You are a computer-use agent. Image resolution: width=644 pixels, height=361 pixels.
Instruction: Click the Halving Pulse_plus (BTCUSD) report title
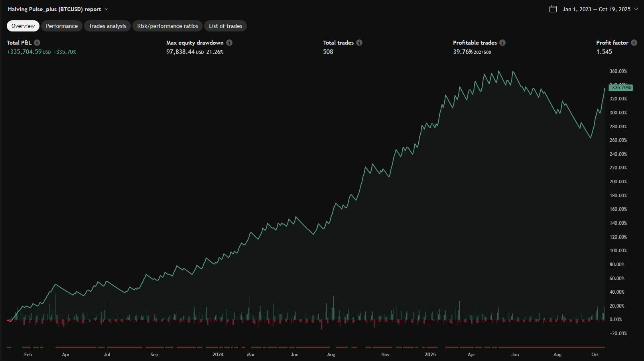pyautogui.click(x=55, y=9)
